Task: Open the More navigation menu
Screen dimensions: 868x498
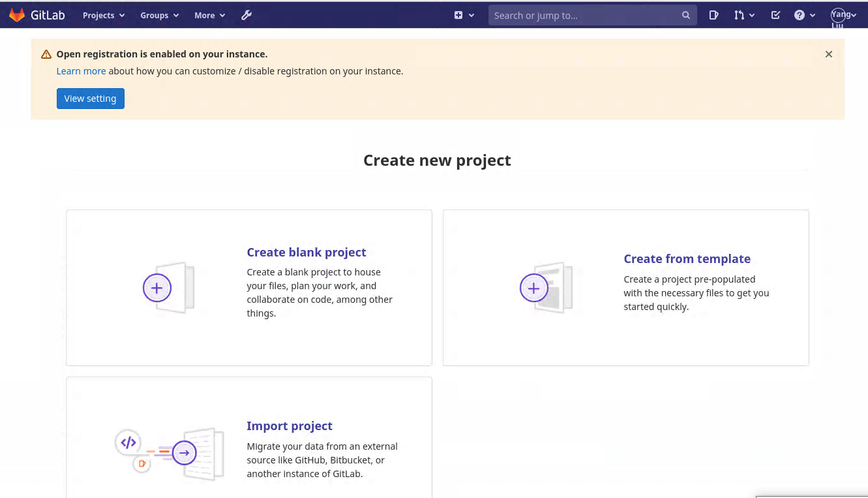Action: [209, 15]
